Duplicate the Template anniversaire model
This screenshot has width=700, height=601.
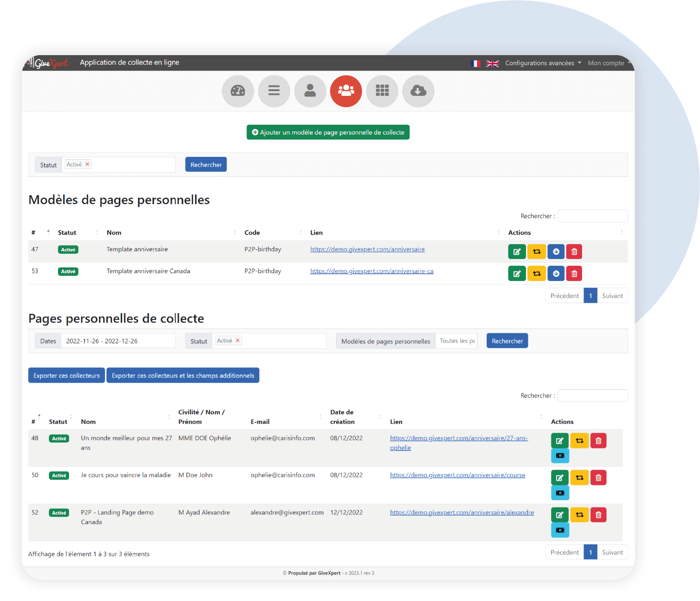(x=537, y=251)
